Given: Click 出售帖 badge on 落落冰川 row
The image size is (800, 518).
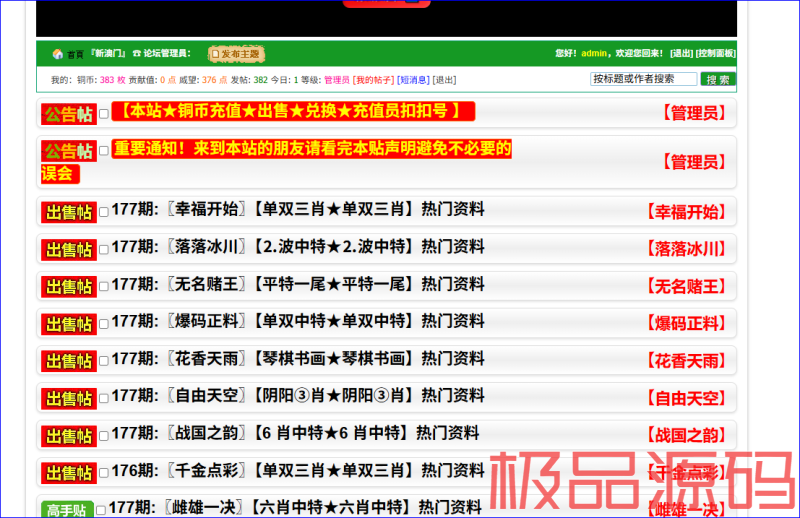Looking at the screenshot, I should (x=69, y=250).
